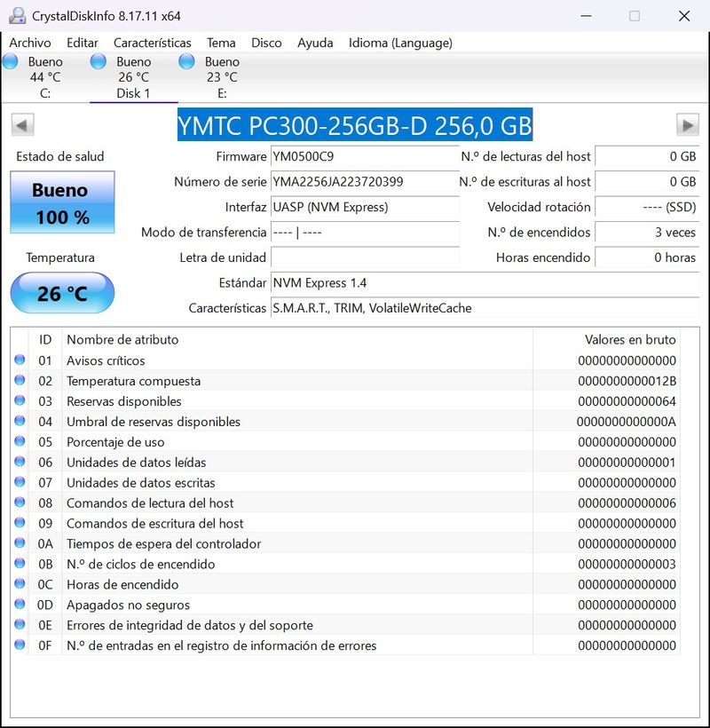The height and width of the screenshot is (728, 710).
Task: Click the Nombre de atributo column header
Action: [x=297, y=340]
